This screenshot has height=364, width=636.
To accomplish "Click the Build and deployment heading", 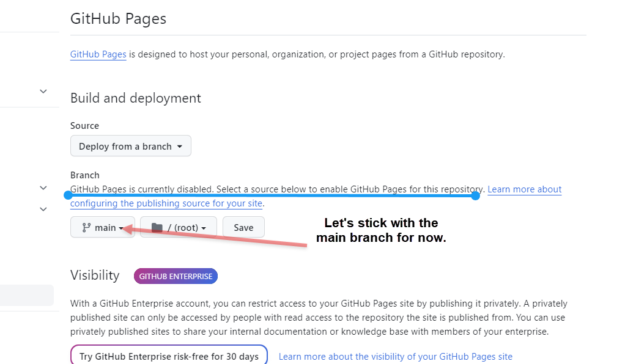I will (x=136, y=98).
